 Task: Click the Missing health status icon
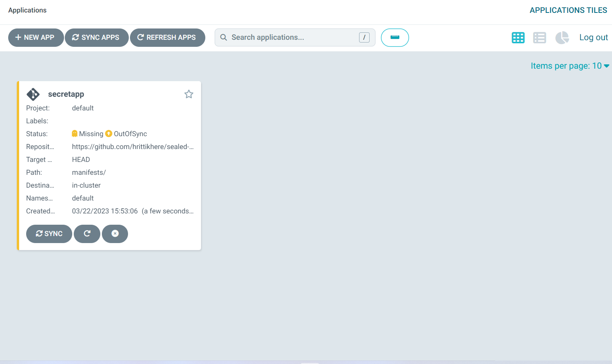(x=75, y=134)
